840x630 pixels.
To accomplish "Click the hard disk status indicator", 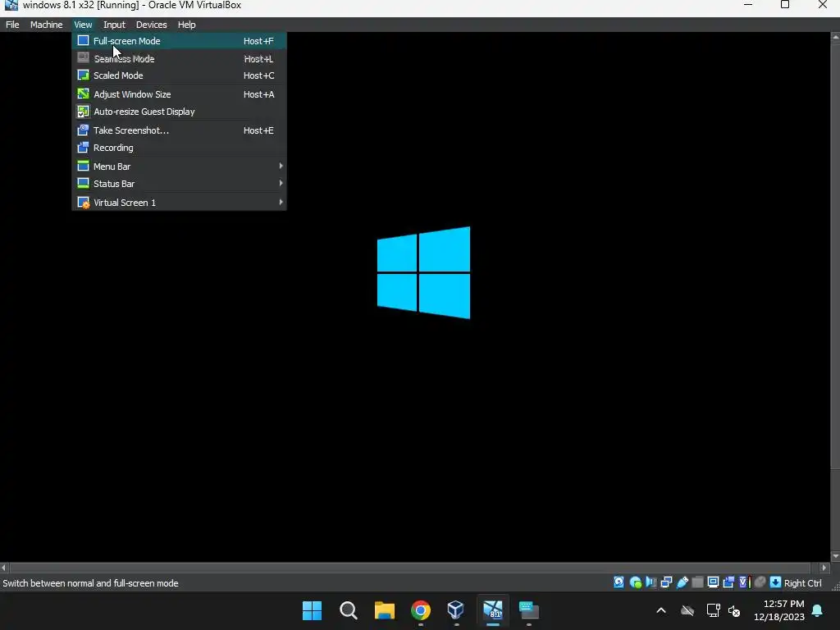I will click(x=619, y=582).
